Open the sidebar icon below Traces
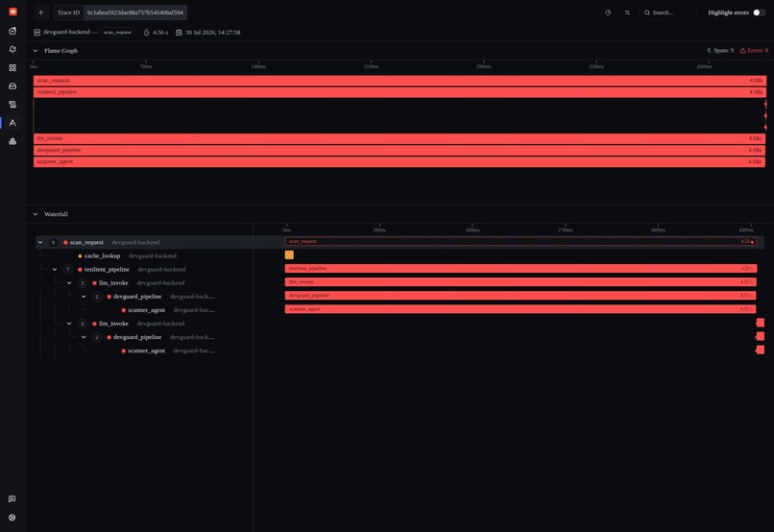The height and width of the screenshot is (532, 774). click(x=12, y=141)
